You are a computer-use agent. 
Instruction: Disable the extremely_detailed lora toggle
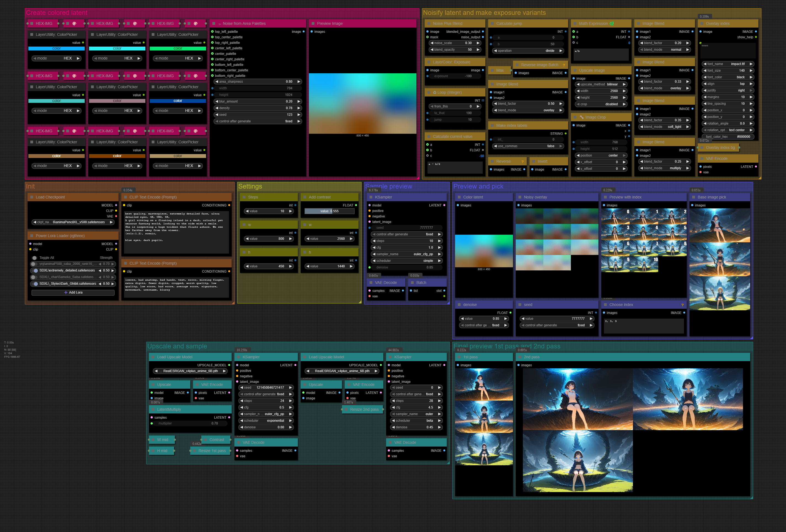[34, 270]
